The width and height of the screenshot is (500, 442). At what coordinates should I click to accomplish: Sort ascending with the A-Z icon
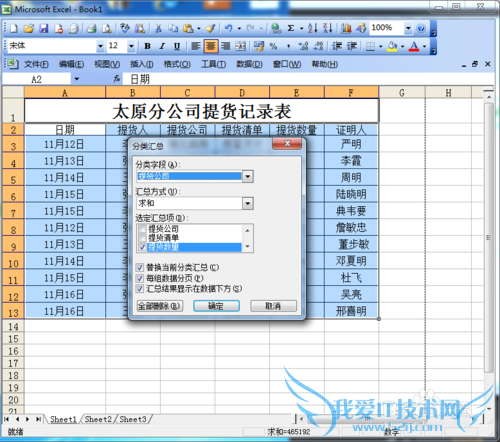pyautogui.click(x=313, y=28)
